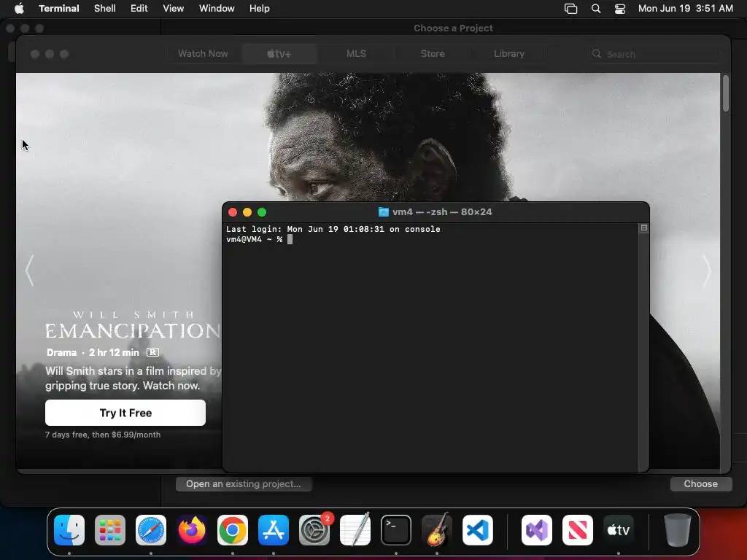
Task: Click the Search field in TV window
Action: 654,54
